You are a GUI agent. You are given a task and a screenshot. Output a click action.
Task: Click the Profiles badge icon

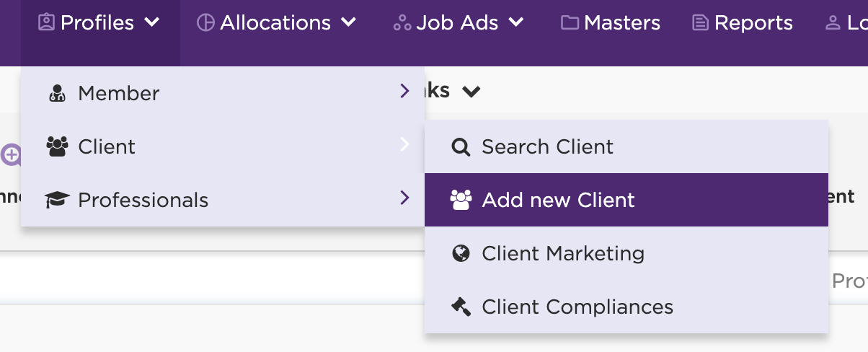click(x=47, y=23)
